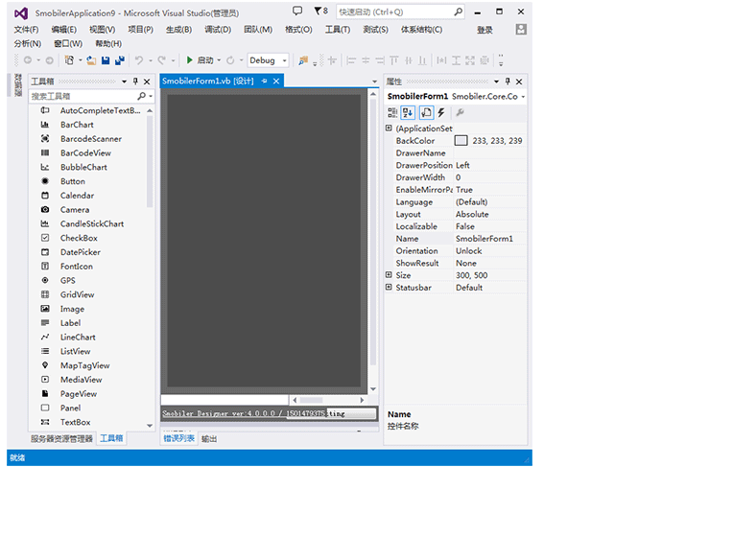Close the SmobilerForm1.vb design tab
This screenshot has width=756, height=537.
point(276,81)
